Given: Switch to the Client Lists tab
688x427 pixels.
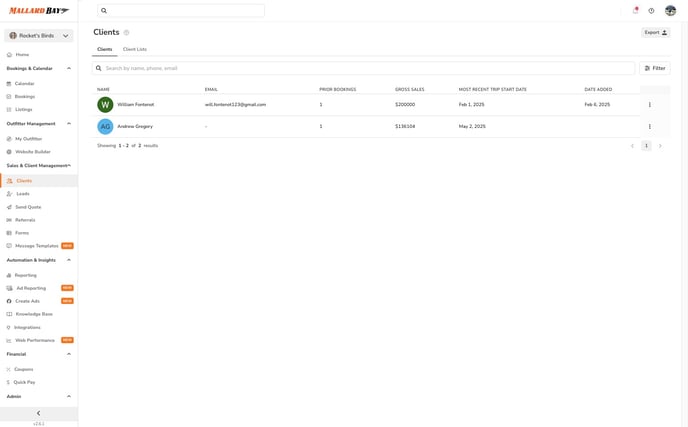Looking at the screenshot, I should point(134,49).
